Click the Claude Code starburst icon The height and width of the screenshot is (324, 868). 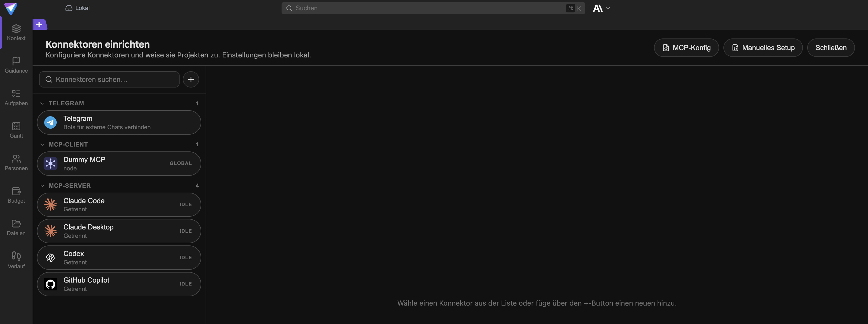[x=50, y=205]
